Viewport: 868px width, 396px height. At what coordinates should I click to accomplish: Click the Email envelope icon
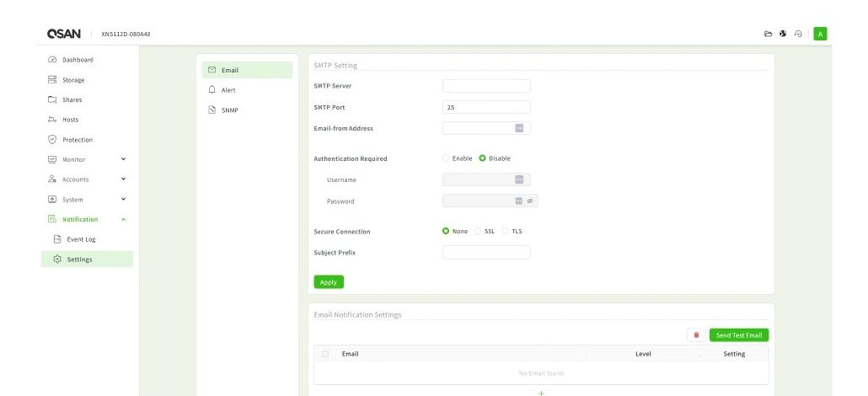point(212,70)
